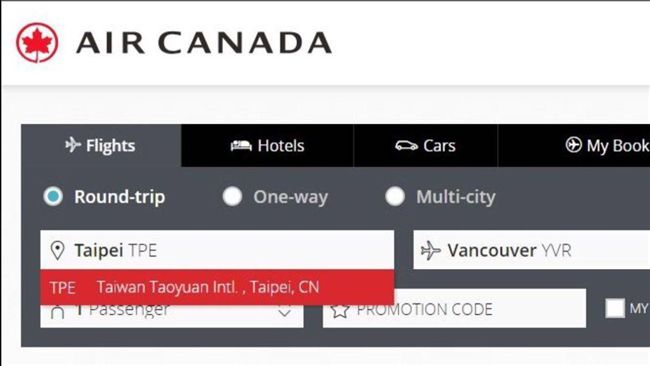This screenshot has width=650, height=366.
Task: Tick the MY checkbox beside promotion code
Action: coord(615,308)
